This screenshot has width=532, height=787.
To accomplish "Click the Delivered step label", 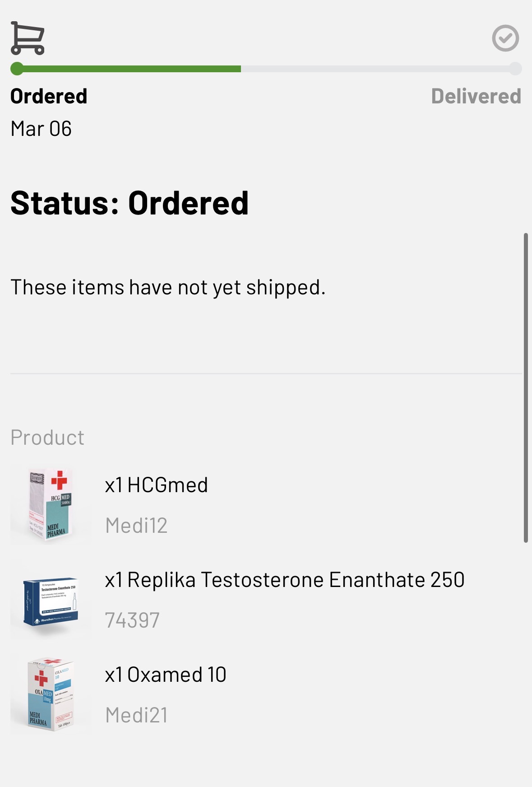I will click(x=476, y=96).
